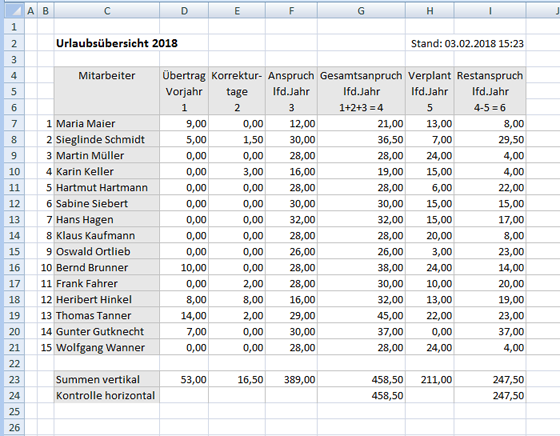560x436 pixels.
Task: Click the Stand: 03.02.2018 15:23 cell
Action: click(467, 44)
